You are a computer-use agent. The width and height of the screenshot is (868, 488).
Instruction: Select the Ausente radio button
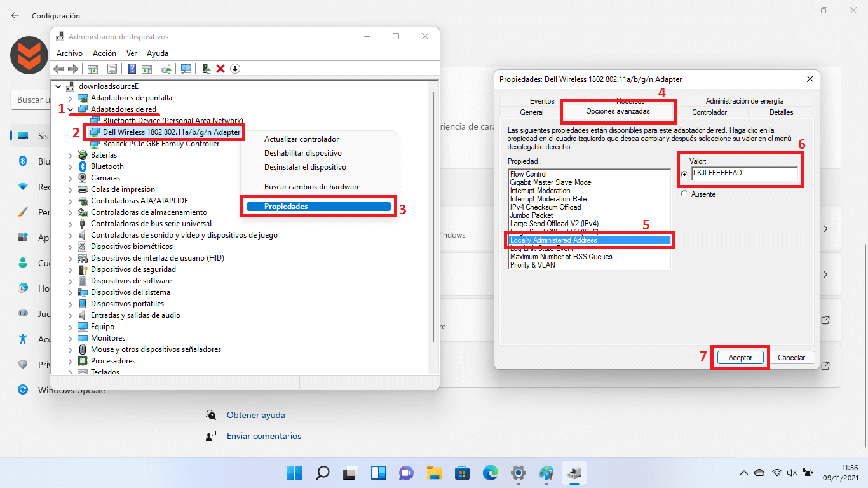684,194
